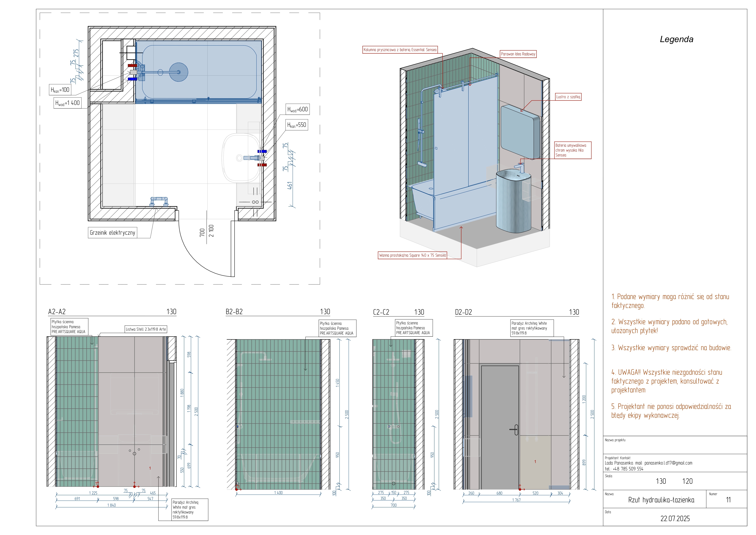Click the 'Grzeinik elektryczny' label box
This screenshot has width=756, height=535.
112,233
